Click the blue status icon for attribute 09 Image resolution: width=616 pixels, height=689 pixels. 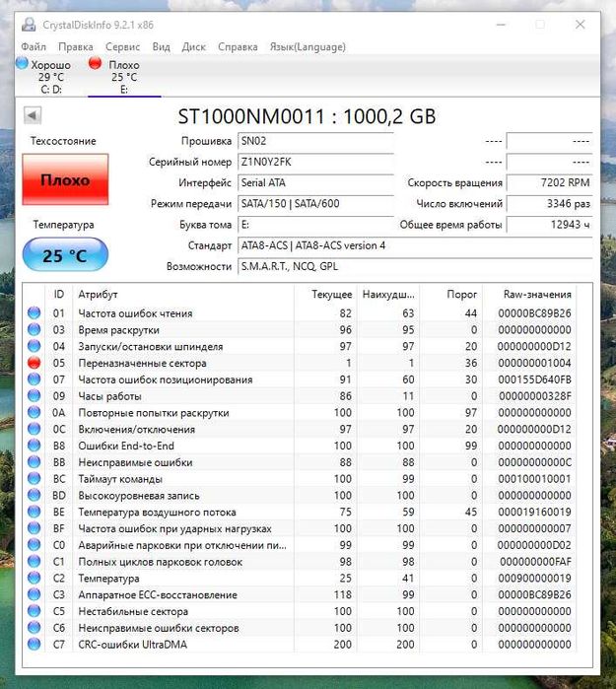click(x=34, y=395)
